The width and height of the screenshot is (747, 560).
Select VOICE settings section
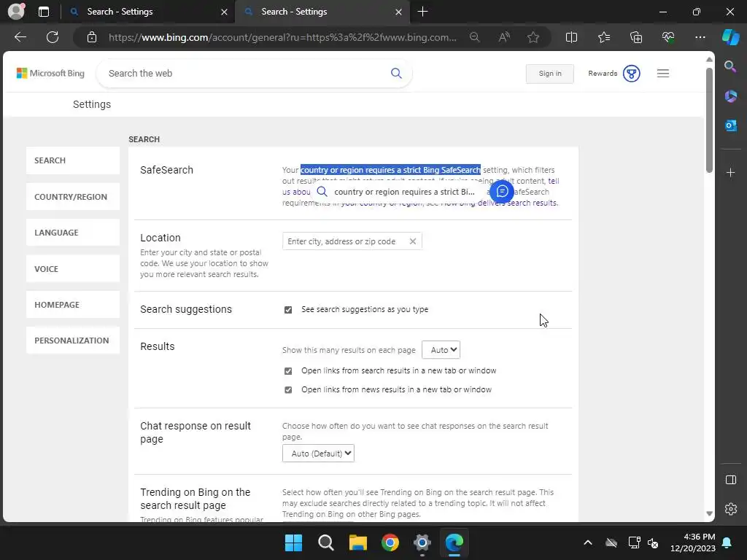pyautogui.click(x=73, y=268)
